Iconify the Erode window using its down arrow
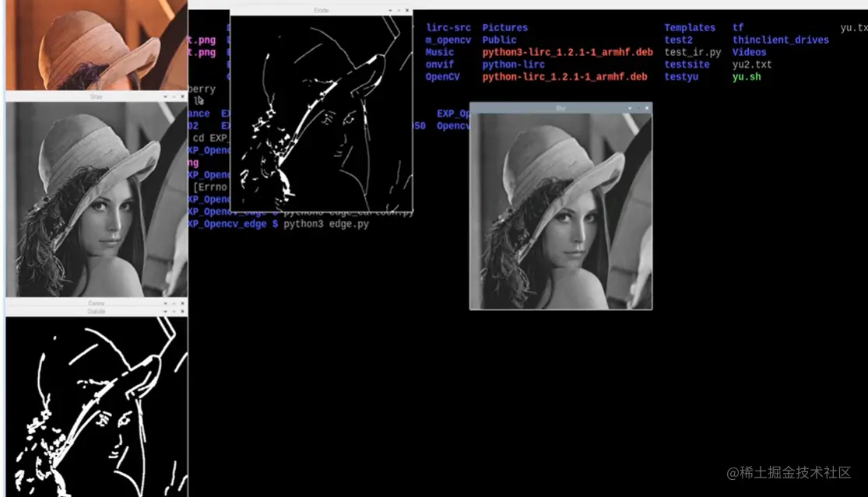The image size is (868, 497). pyautogui.click(x=390, y=11)
